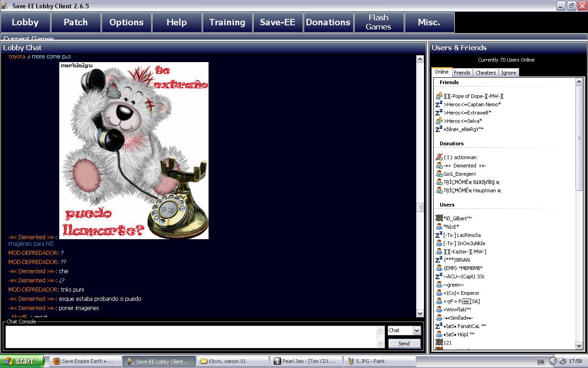
Task: Click the in-game castle icon next to iß_Gilbert
Action: coord(439,218)
